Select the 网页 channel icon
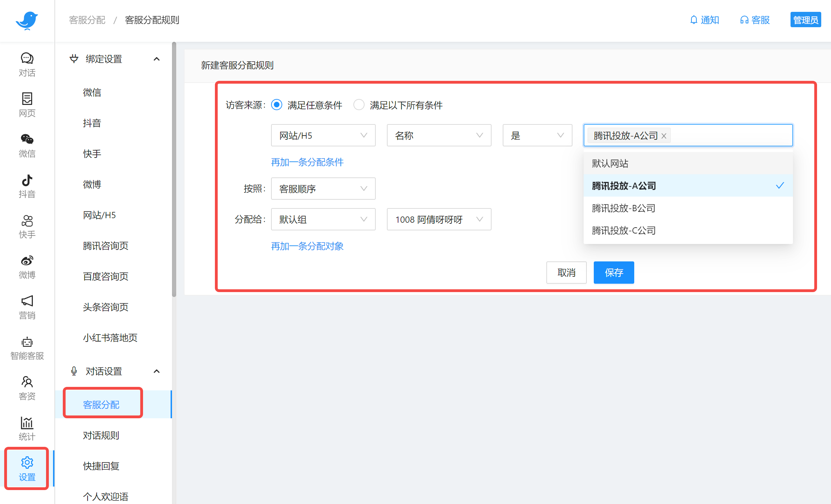This screenshot has width=831, height=504. (x=27, y=104)
